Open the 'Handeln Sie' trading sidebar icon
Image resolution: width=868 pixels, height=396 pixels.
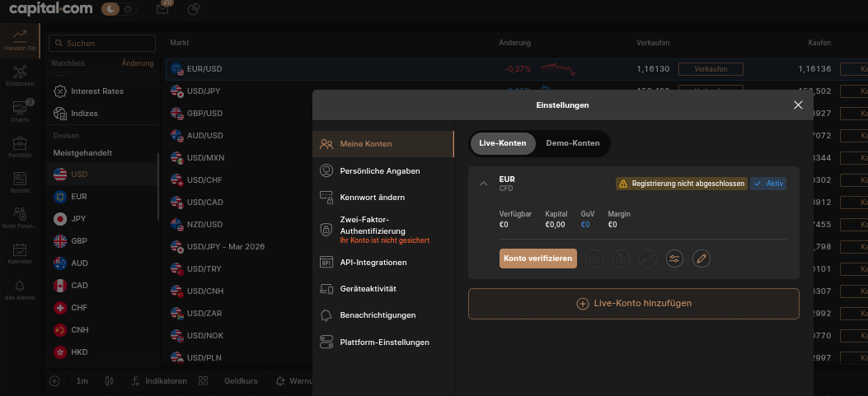20,40
